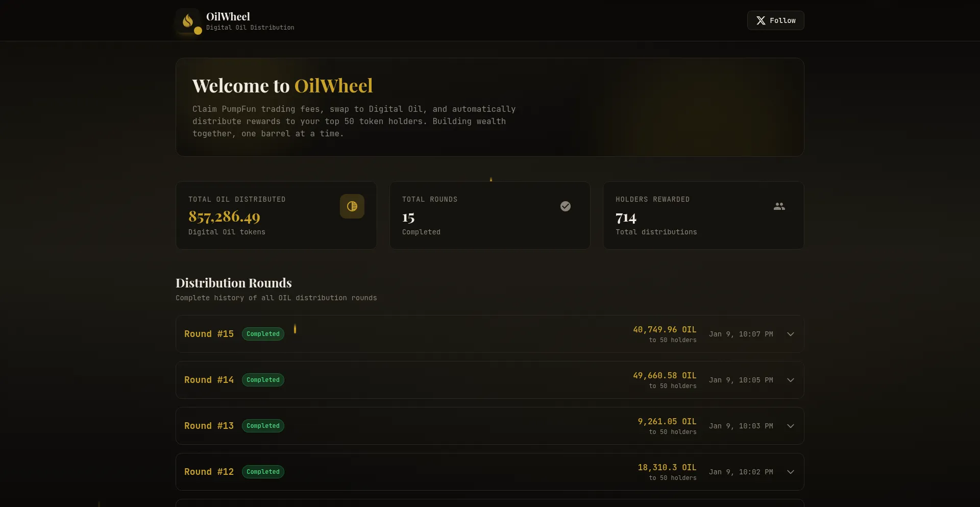
Task: Click the flame marker above the stat cards
Action: pos(490,179)
